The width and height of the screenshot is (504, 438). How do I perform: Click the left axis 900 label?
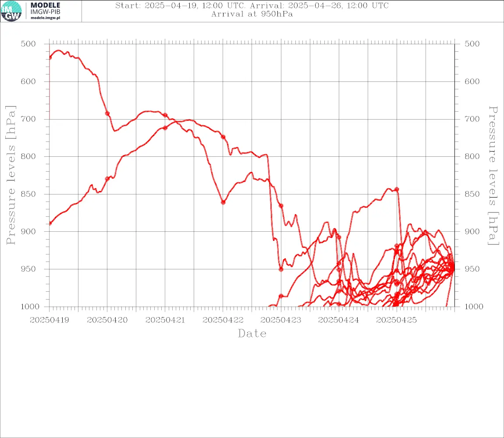28,231
